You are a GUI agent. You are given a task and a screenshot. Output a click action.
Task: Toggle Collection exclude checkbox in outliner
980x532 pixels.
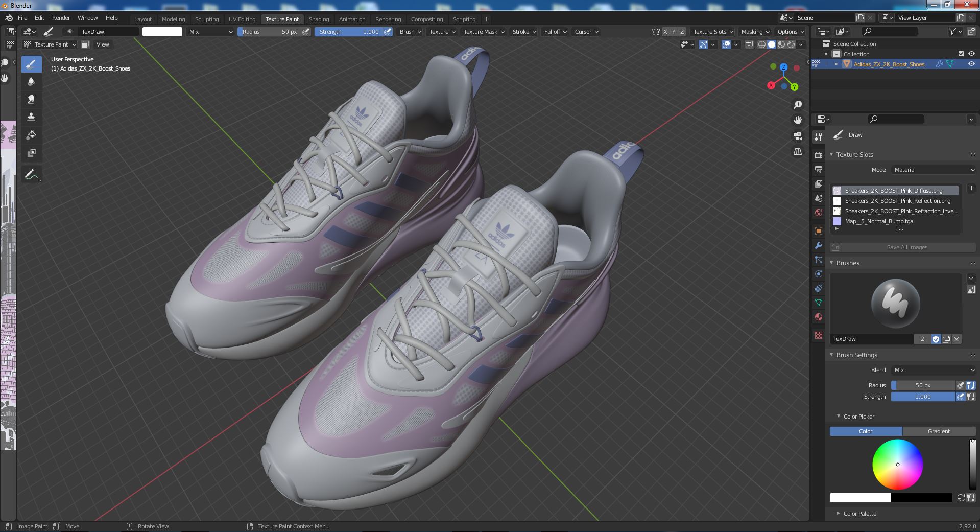961,54
